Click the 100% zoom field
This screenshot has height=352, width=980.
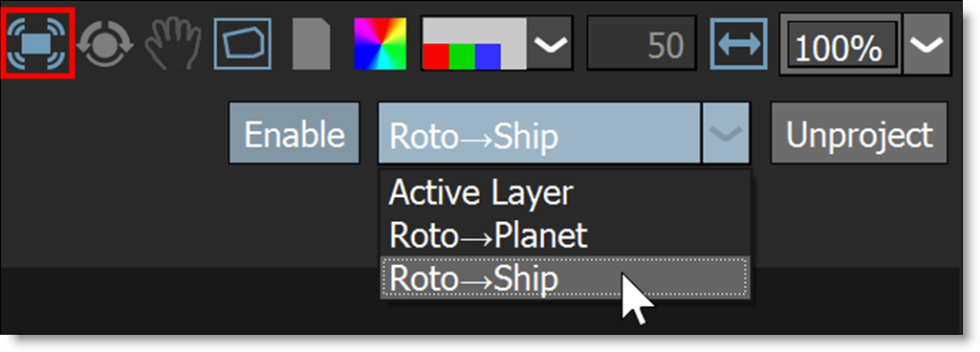click(839, 45)
